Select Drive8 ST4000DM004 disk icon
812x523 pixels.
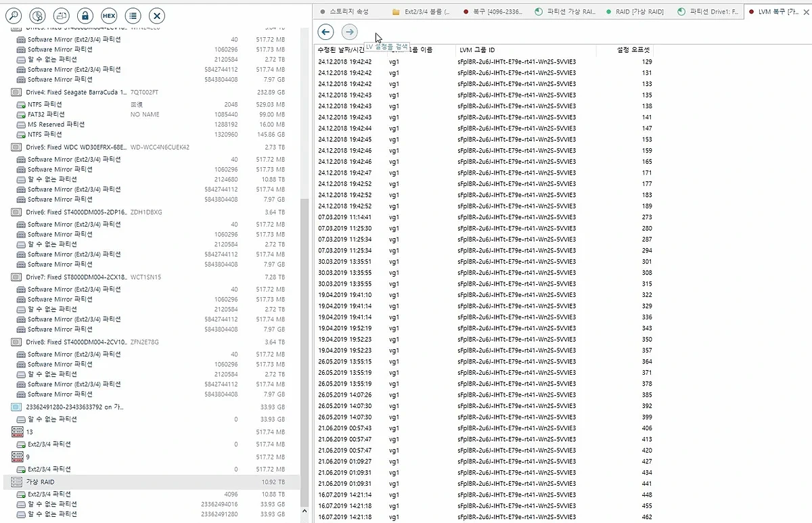17,342
